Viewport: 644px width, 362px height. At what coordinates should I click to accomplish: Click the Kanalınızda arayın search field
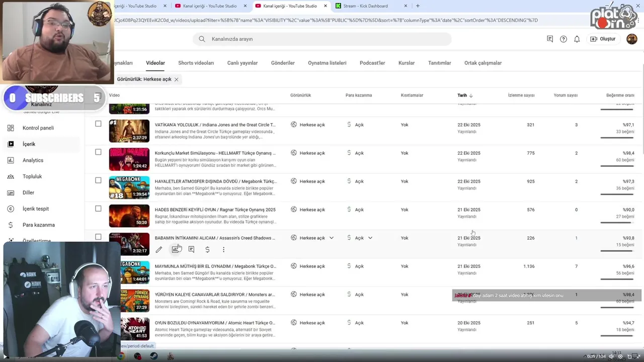coord(322,39)
